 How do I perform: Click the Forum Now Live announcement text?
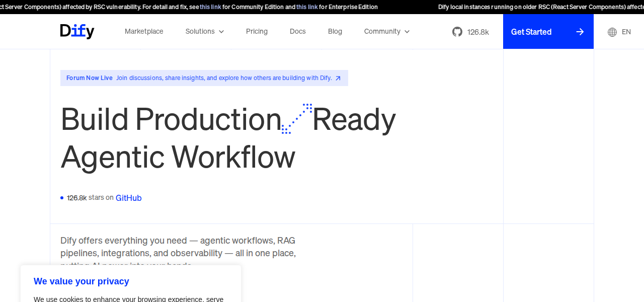click(x=90, y=78)
